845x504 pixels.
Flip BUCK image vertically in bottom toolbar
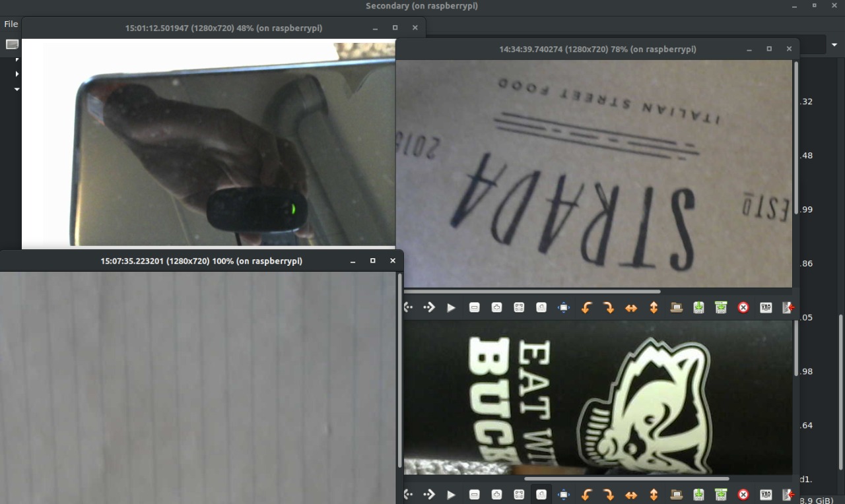pos(654,494)
